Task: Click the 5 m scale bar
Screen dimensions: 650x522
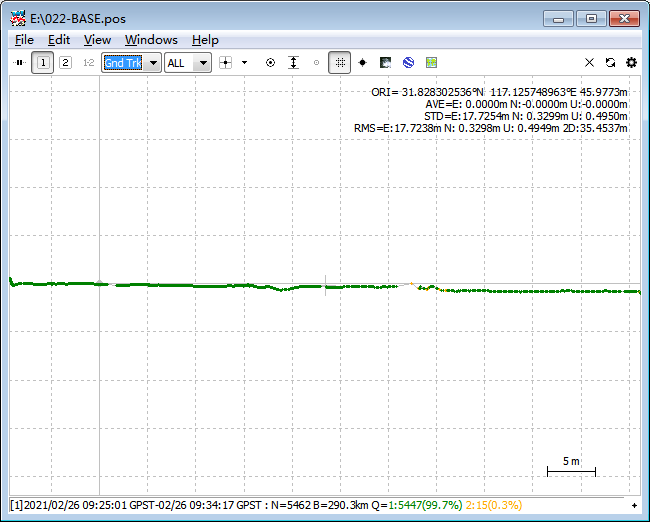Action: (x=571, y=467)
